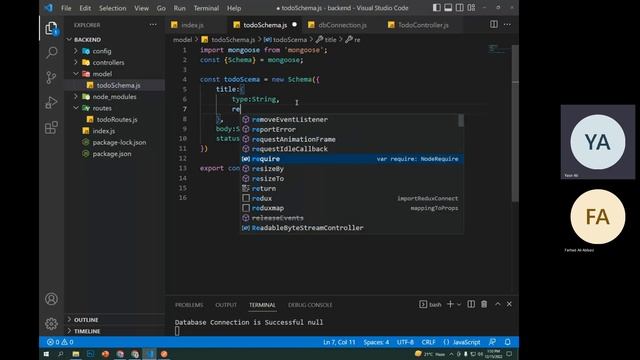Open the Selection menu
The image size is (640, 360).
click(x=112, y=8)
